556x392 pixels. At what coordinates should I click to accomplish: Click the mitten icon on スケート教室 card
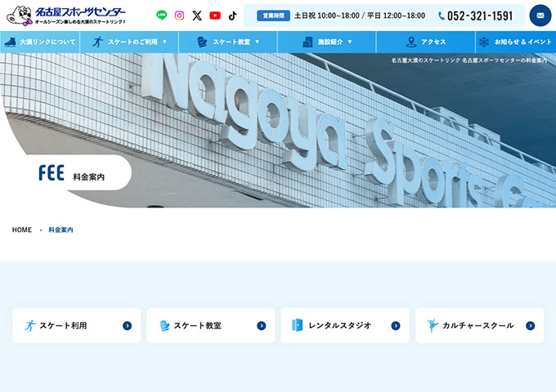tap(164, 325)
